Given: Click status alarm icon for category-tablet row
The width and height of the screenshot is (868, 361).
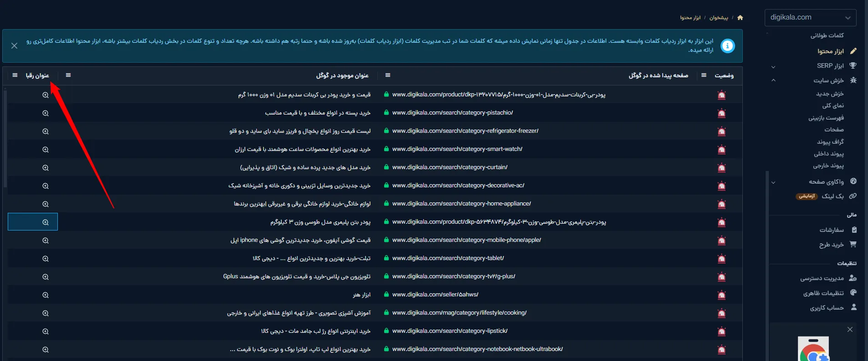Looking at the screenshot, I should pos(721,259).
